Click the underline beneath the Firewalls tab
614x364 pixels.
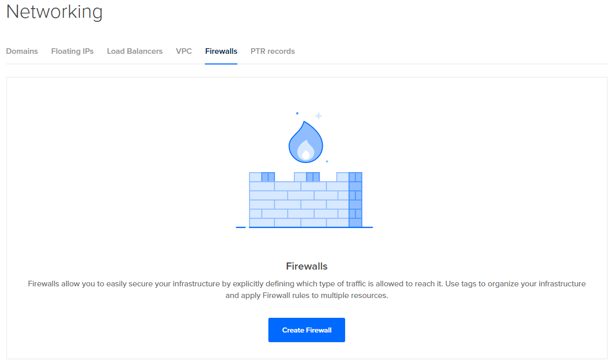221,63
